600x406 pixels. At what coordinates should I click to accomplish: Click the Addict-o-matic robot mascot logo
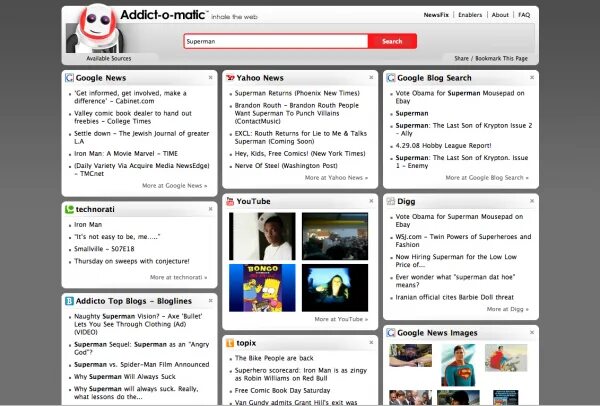[95, 29]
